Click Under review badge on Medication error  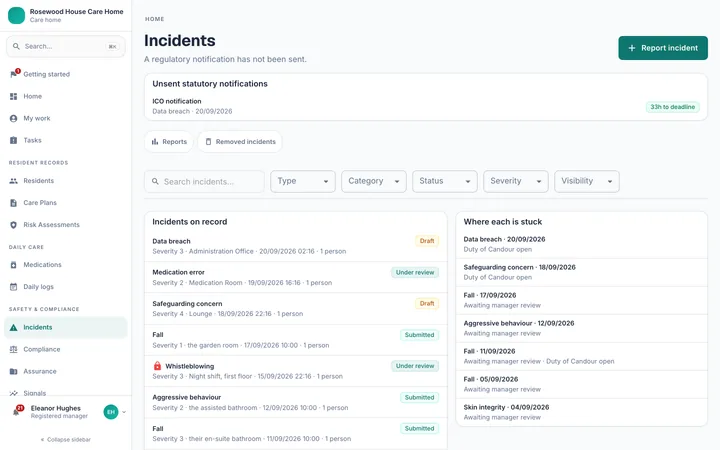pyautogui.click(x=415, y=272)
